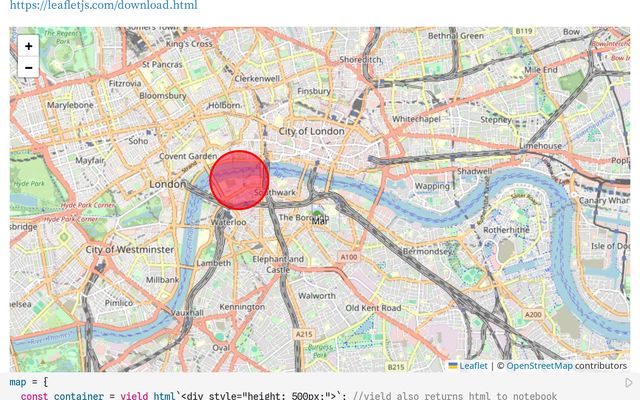Screen dimensions: 640x400
Task: Open the leafletjs.com download link
Action: click(103, 5)
